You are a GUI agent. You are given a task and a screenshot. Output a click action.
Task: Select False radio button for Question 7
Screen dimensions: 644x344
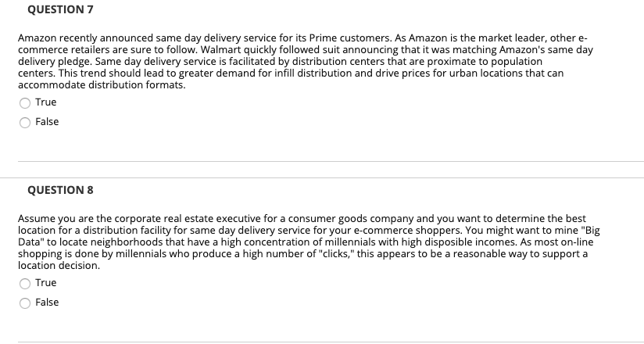coord(25,122)
